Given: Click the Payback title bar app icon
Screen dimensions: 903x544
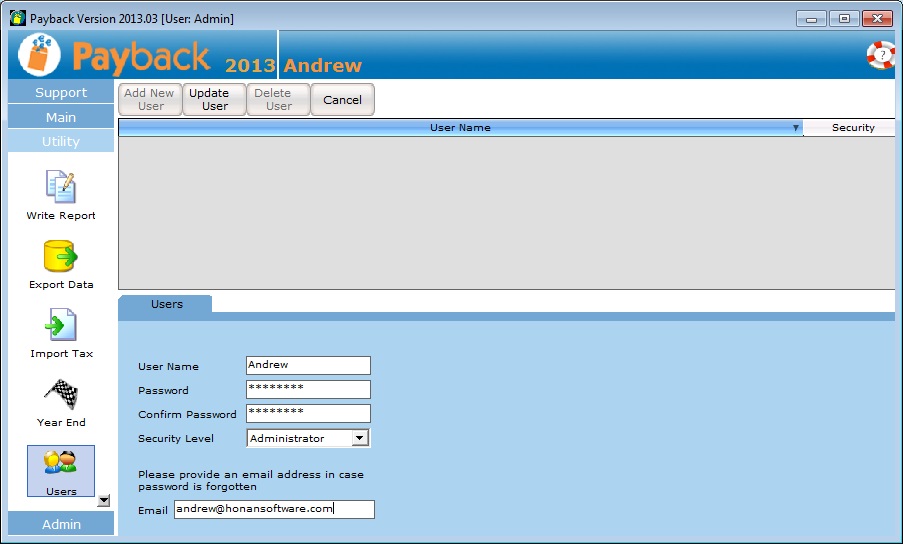Looking at the screenshot, I should coord(17,18).
